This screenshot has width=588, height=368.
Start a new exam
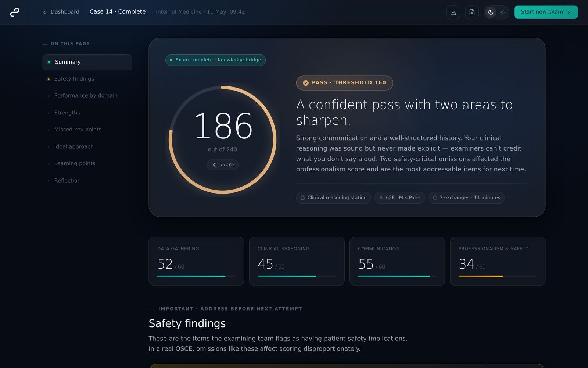(x=546, y=12)
